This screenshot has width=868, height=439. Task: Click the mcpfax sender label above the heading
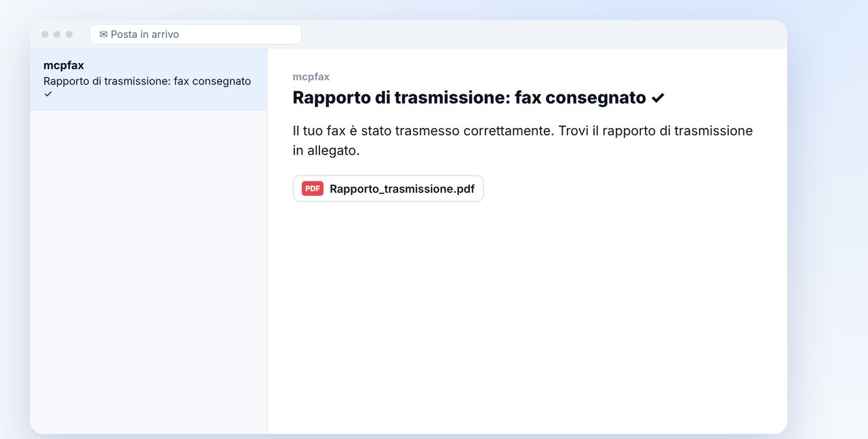(311, 77)
